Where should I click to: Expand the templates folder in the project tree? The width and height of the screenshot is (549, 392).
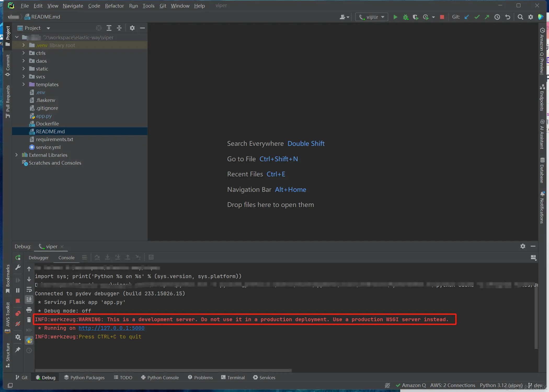(24, 84)
